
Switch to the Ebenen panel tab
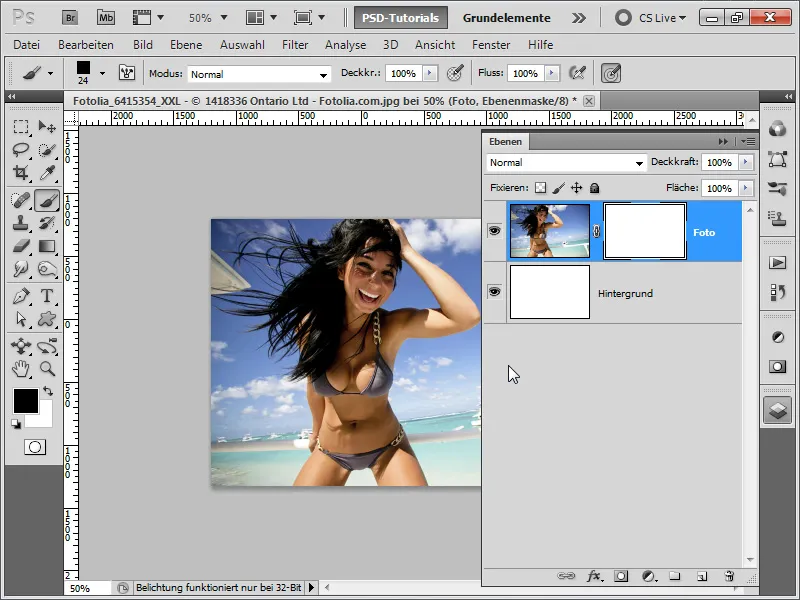(505, 142)
